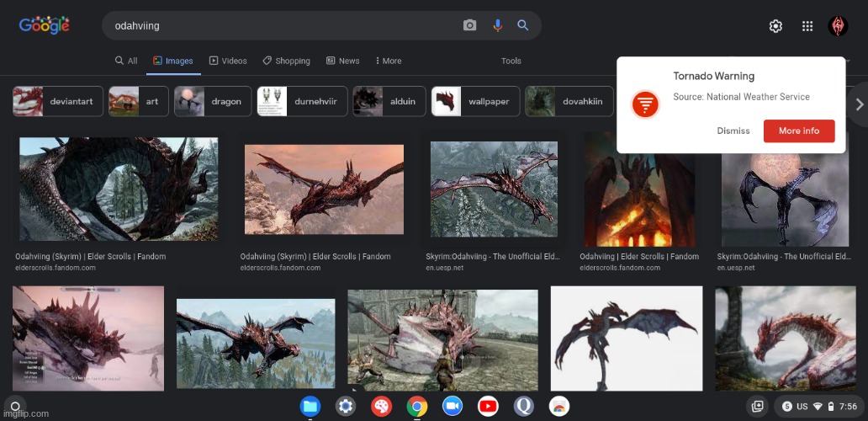Open flying dragon image with pink sky
Image resolution: width=868 pixels, height=421 pixels.
coord(324,189)
